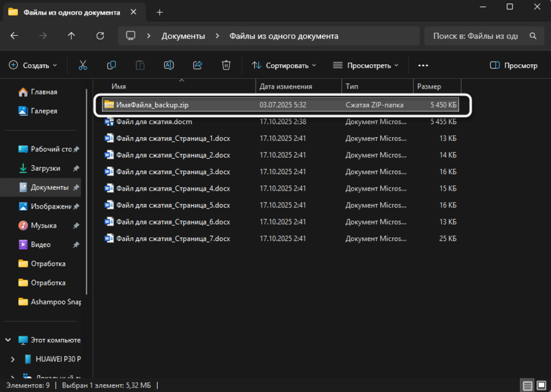
Task: Click the Delete trash icon
Action: point(226,66)
